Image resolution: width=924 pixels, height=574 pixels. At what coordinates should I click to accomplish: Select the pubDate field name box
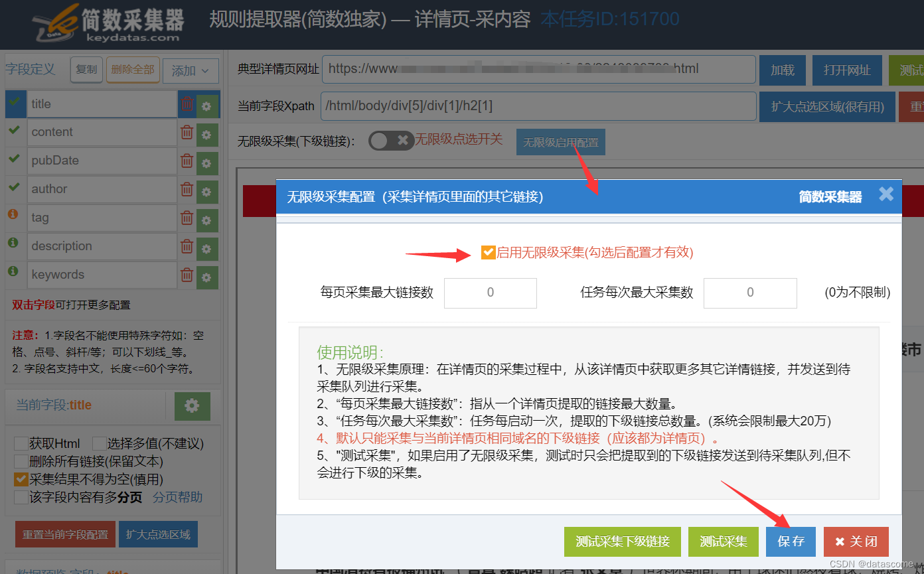pos(102,161)
